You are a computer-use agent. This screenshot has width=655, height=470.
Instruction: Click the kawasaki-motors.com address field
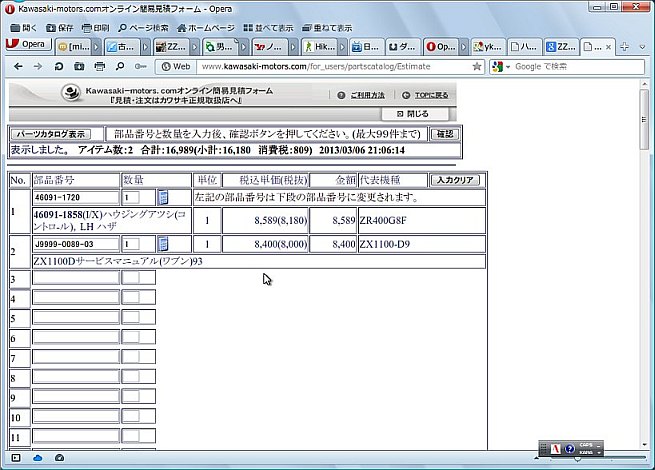point(334,66)
